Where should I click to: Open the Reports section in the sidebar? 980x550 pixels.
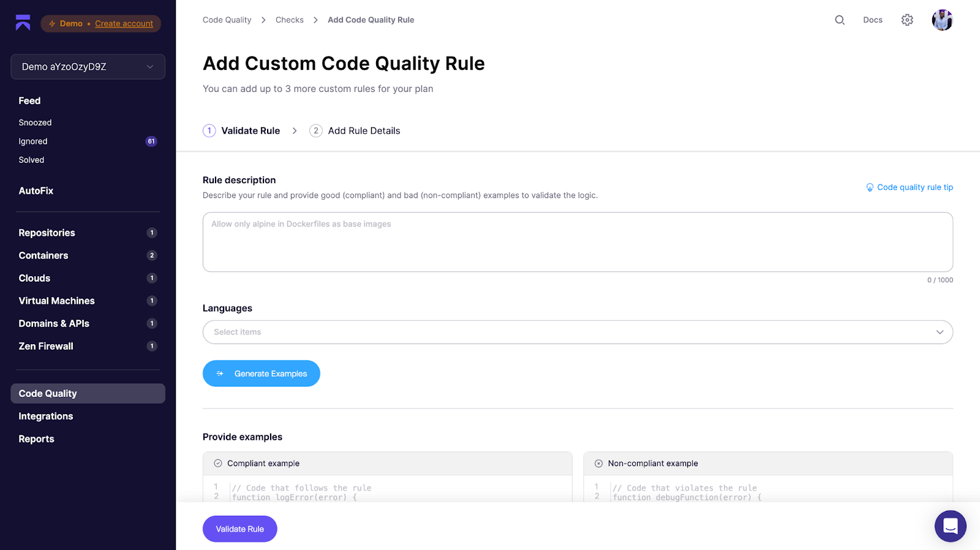[x=36, y=439]
